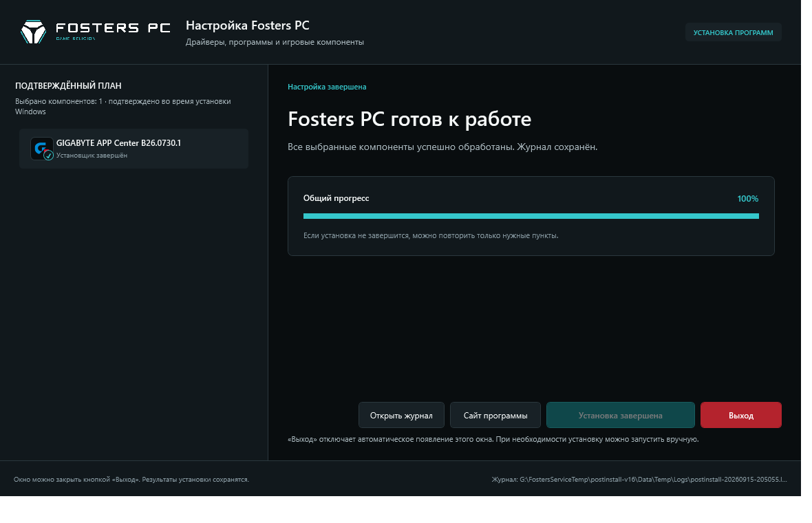Viewport: 812px width, 523px height.
Task: Click the red Выход button
Action: 740,415
